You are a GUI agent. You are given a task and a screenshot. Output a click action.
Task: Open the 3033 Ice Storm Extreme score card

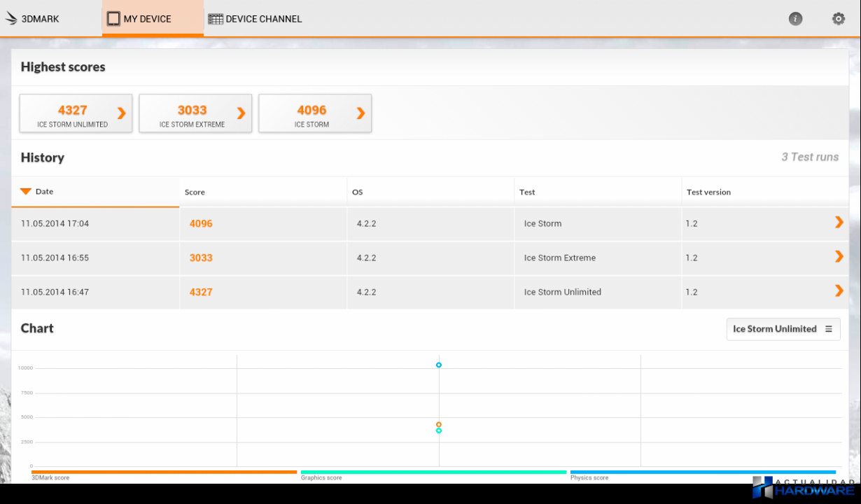point(195,113)
